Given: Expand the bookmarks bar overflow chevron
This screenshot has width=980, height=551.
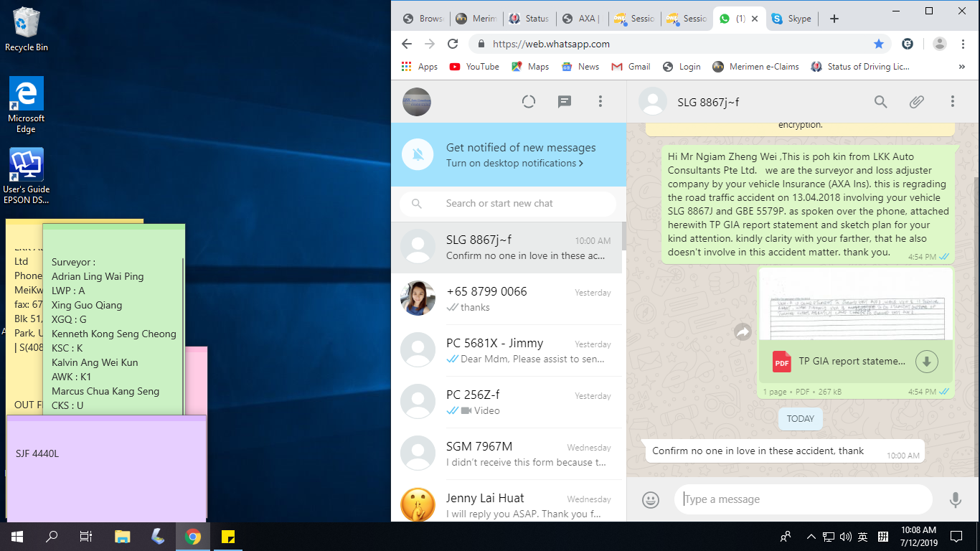Looking at the screenshot, I should coord(961,67).
